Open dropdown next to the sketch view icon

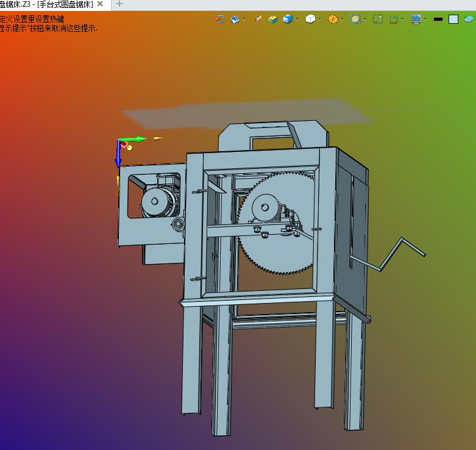pos(244,20)
